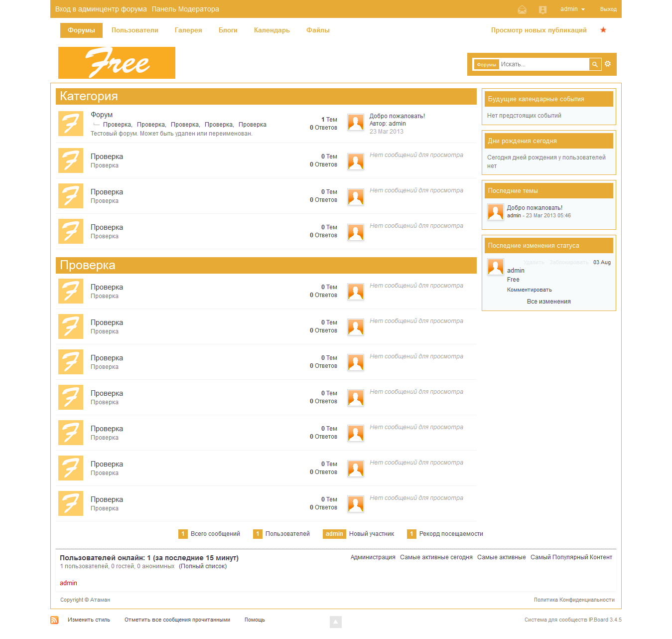Click the Форум forum status icon
The height and width of the screenshot is (639, 672).
click(71, 124)
